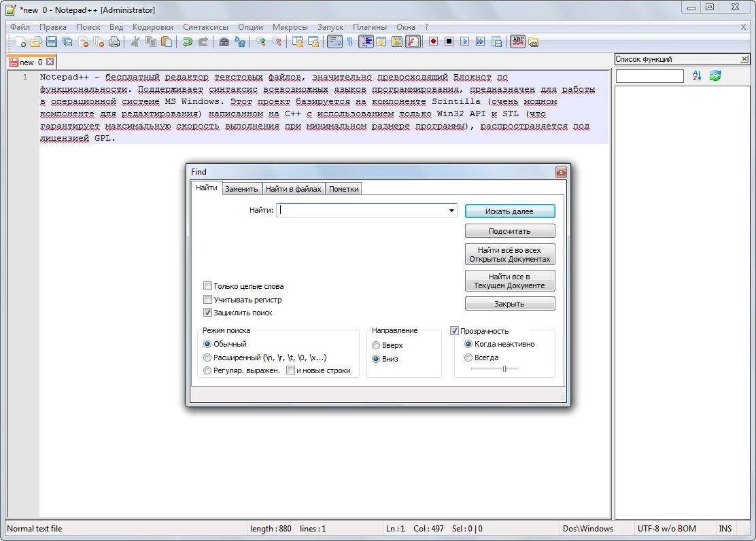Toggle the Indent Guide toolbar icon
Image resolution: width=756 pixels, height=541 pixels.
pos(366,42)
